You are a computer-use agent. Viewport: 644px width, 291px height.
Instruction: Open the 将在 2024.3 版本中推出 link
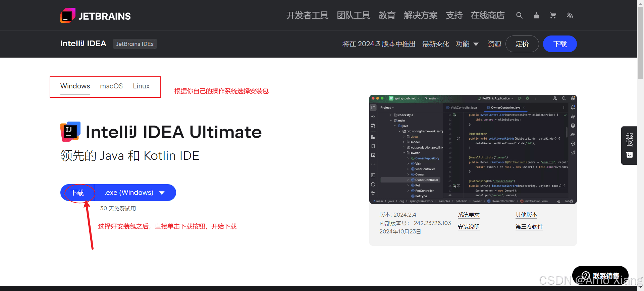[x=379, y=44]
